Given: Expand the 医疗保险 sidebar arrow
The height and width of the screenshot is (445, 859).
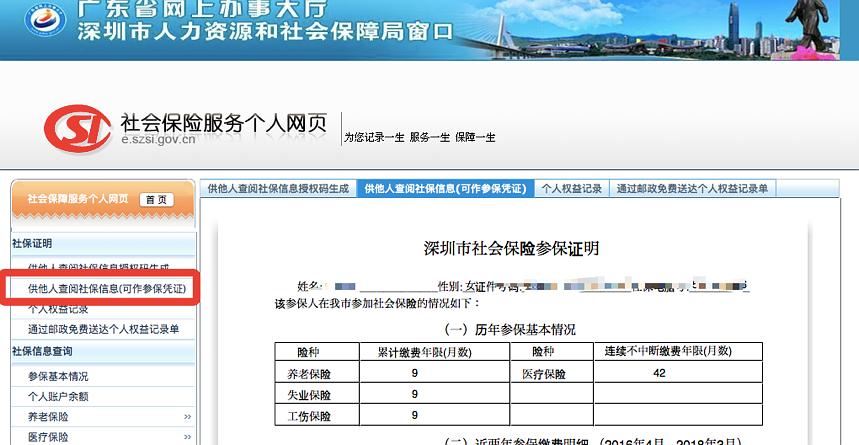Looking at the screenshot, I should tap(187, 437).
